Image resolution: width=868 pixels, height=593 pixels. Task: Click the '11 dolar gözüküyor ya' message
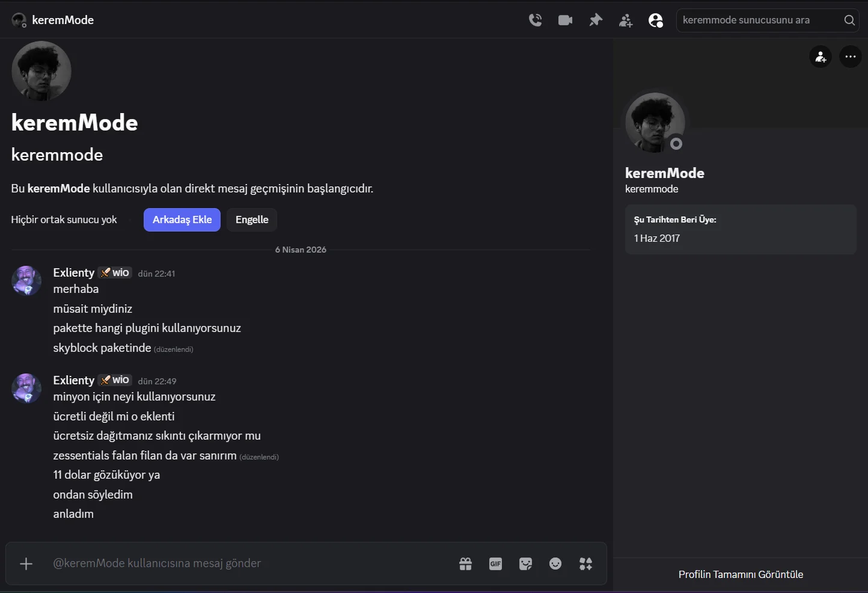[106, 475]
